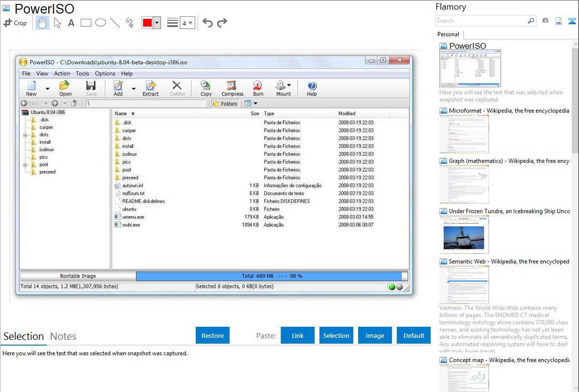Click the Image paste button
The height and width of the screenshot is (392, 579).
(375, 335)
